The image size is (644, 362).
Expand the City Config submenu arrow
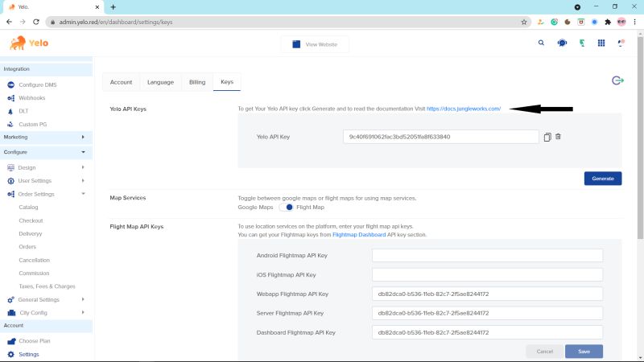pos(83,313)
